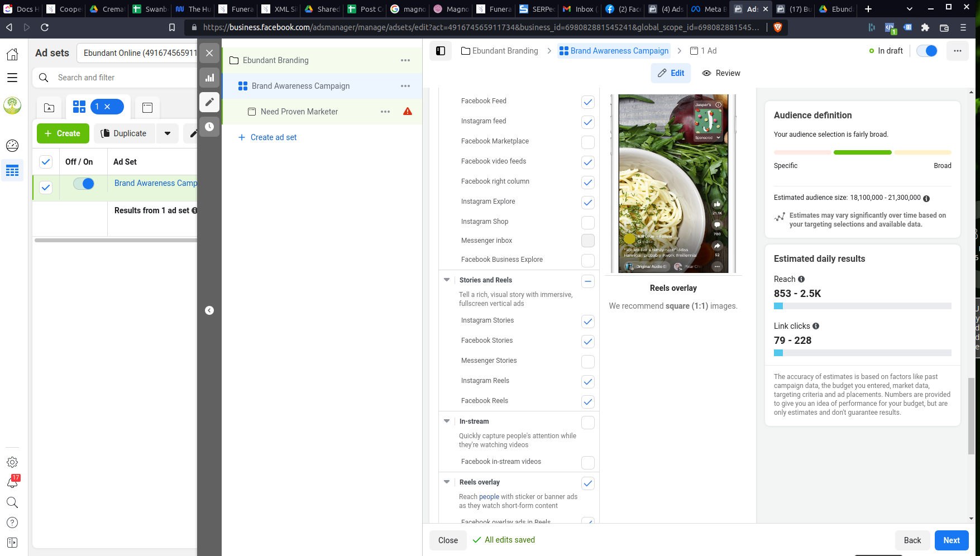Click the Create ad set link

point(273,137)
